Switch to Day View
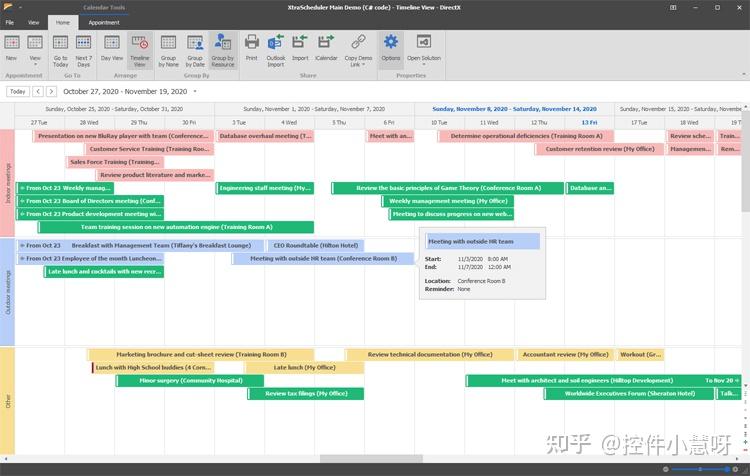750x476 pixels. pos(112,49)
